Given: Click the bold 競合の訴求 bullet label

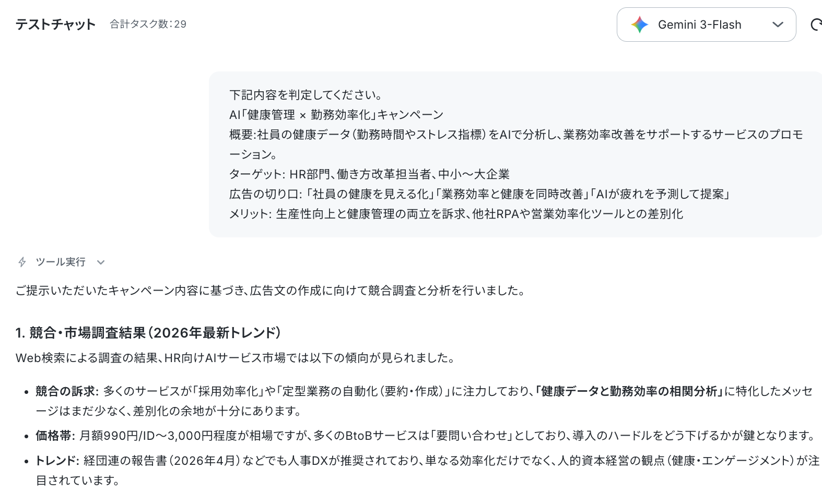Looking at the screenshot, I should pos(67,391).
